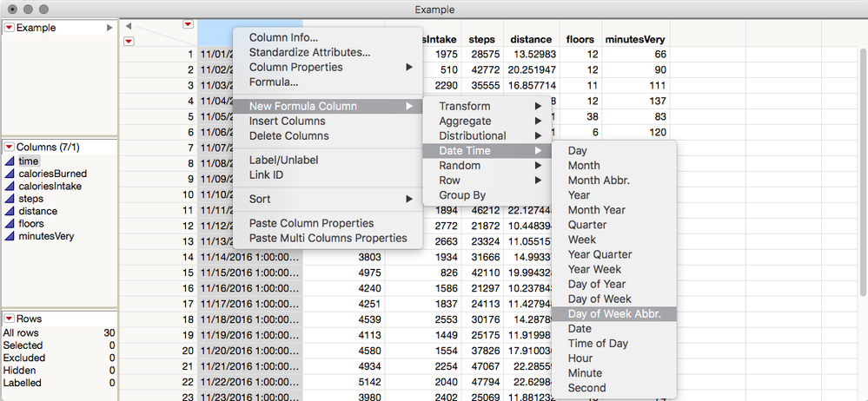The height and width of the screenshot is (401, 868).
Task: Choose Delete Columns
Action: point(328,136)
